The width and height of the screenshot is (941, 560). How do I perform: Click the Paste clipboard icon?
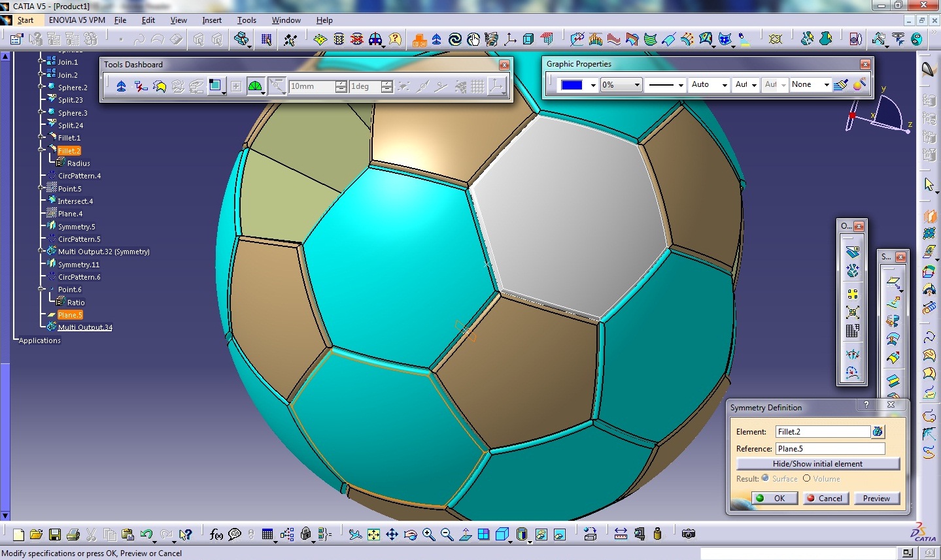[128, 535]
